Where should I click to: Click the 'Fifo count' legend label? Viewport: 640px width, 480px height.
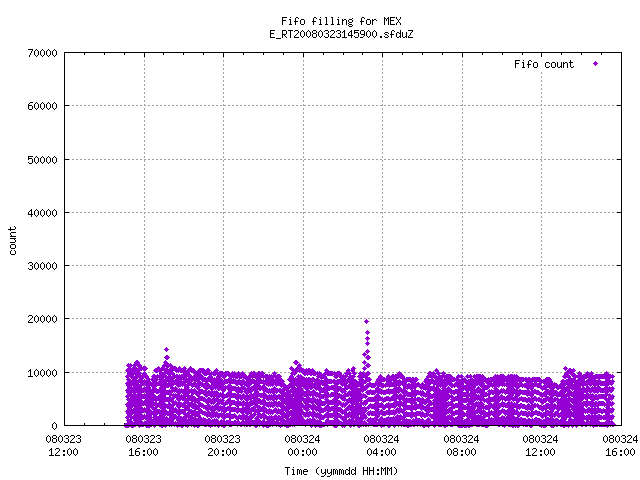(x=544, y=64)
